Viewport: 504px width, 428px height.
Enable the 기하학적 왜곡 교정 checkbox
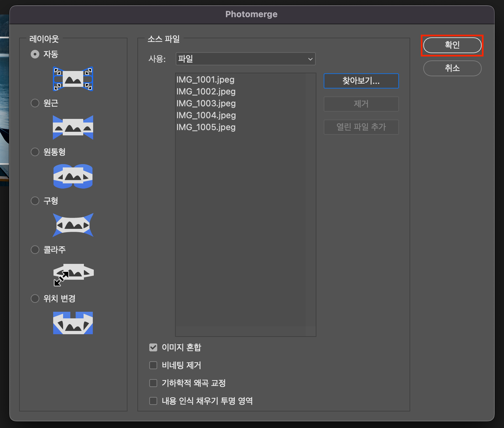coord(153,383)
